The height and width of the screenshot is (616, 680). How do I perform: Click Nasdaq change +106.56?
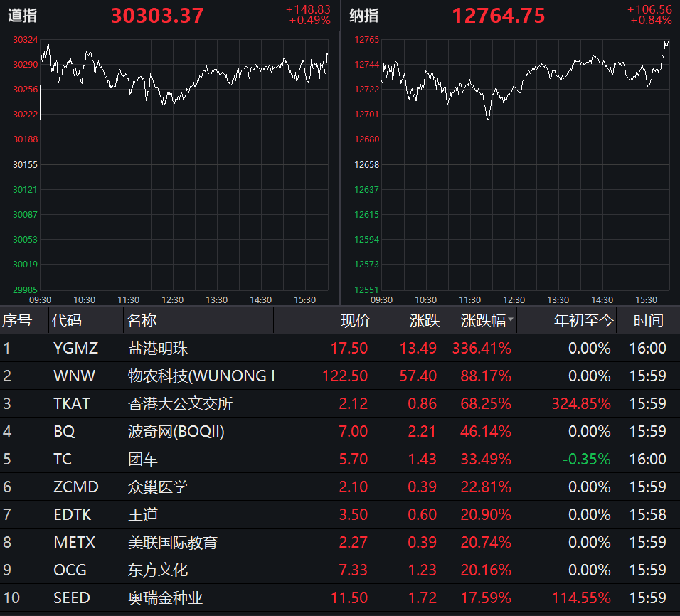pyautogui.click(x=649, y=9)
